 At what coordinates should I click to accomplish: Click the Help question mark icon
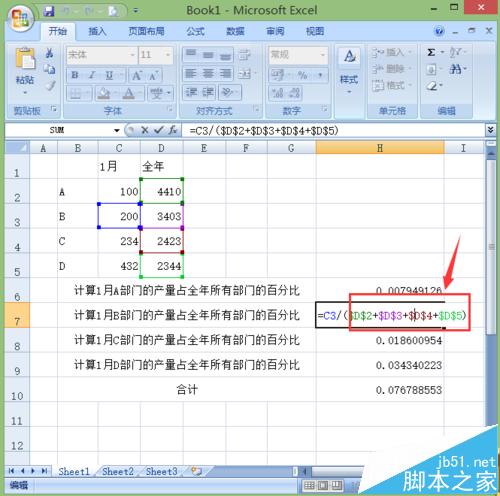[x=440, y=31]
